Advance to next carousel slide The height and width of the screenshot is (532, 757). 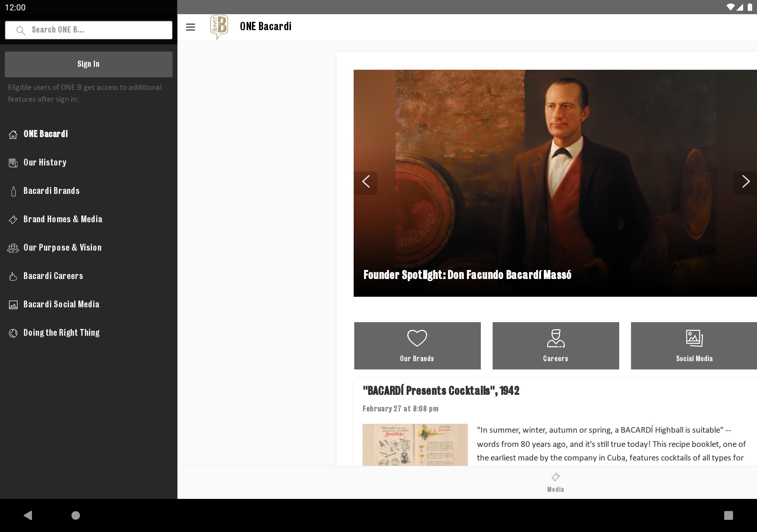click(x=745, y=181)
